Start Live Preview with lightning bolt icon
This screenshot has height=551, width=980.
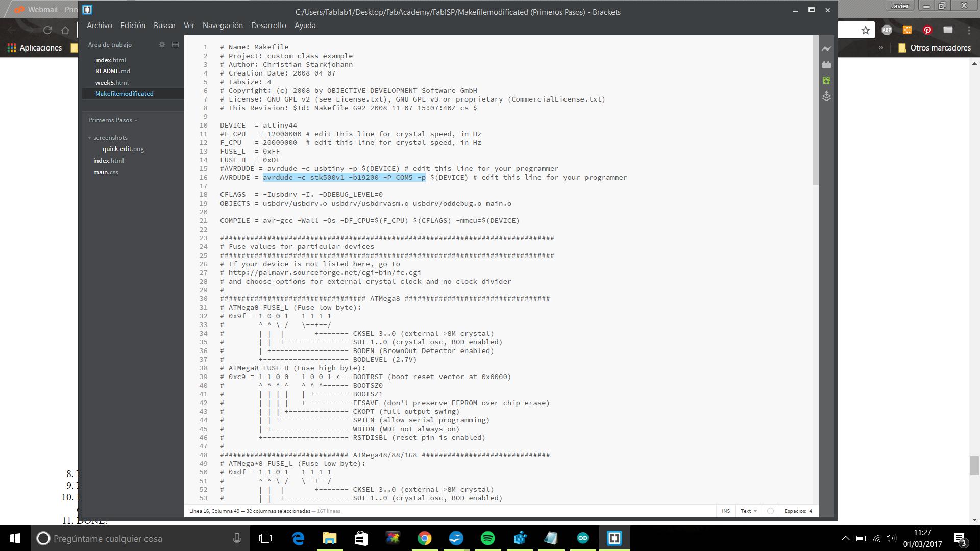(826, 49)
